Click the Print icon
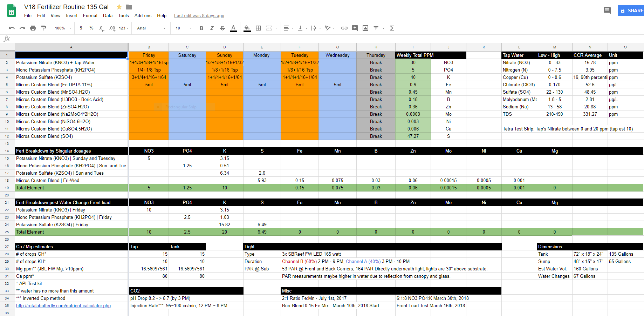644x316 pixels. [33, 28]
